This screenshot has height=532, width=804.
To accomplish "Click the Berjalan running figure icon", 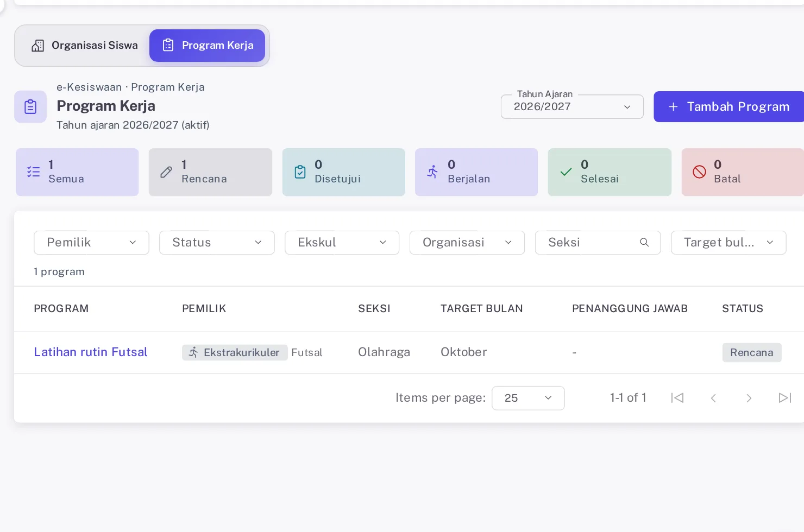I will pyautogui.click(x=432, y=172).
